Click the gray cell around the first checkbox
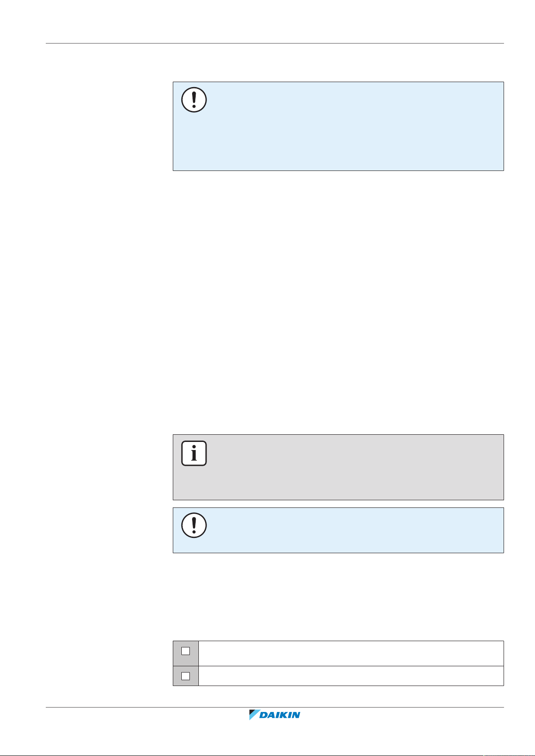The image size is (535, 756). tap(186, 653)
